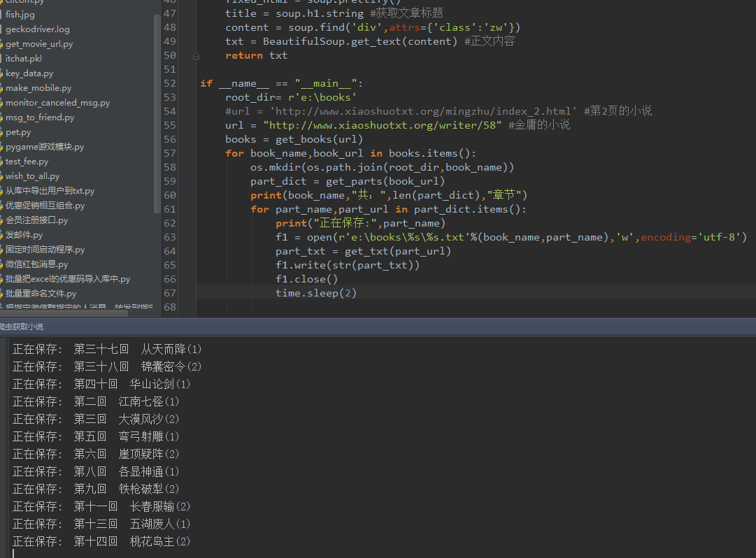Collapse the fold marker at line 50
756x558 pixels.
(x=197, y=55)
